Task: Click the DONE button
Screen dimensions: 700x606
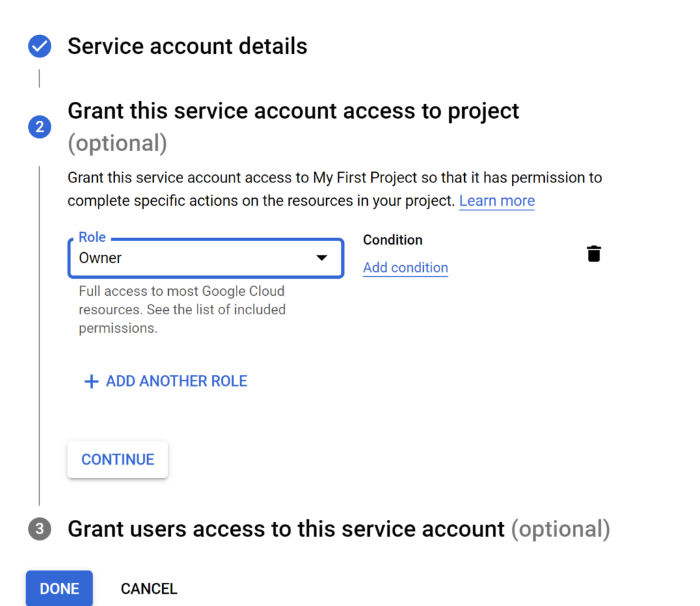Action: (x=59, y=589)
